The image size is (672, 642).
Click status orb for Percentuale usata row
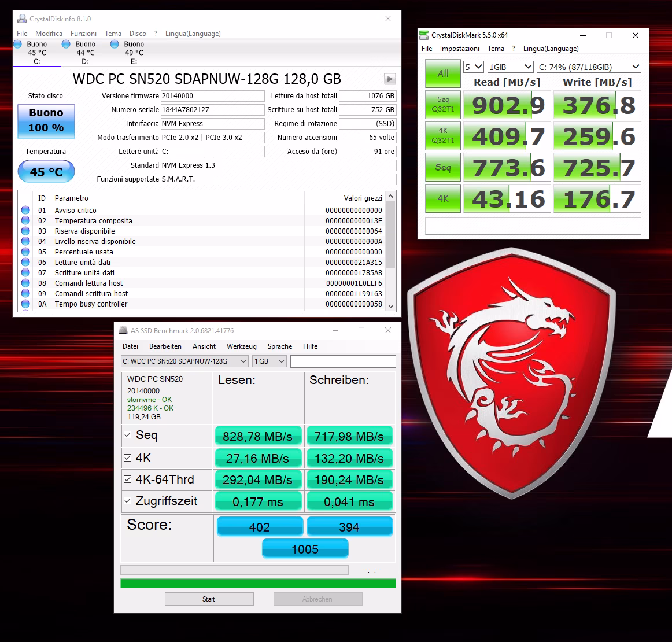coord(25,252)
